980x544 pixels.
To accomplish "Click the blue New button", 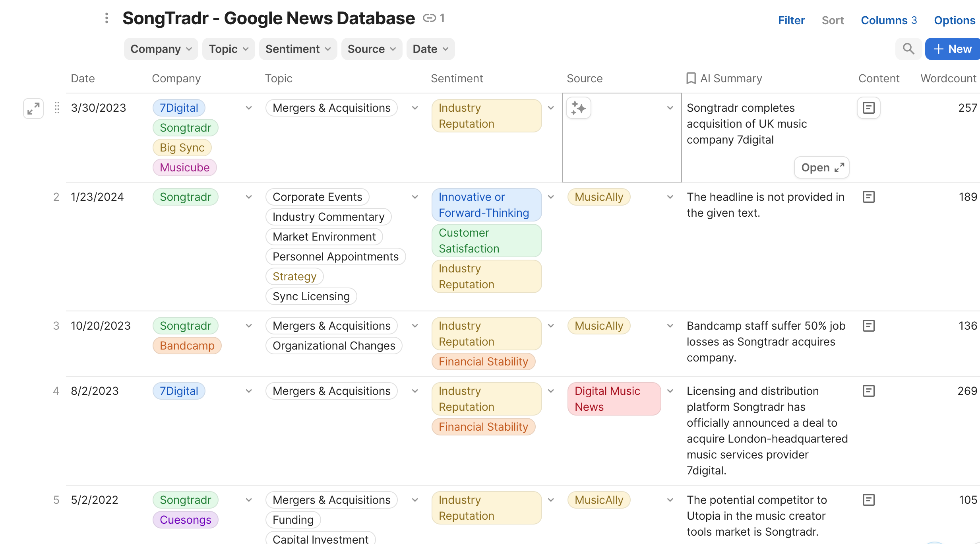I will coord(952,49).
